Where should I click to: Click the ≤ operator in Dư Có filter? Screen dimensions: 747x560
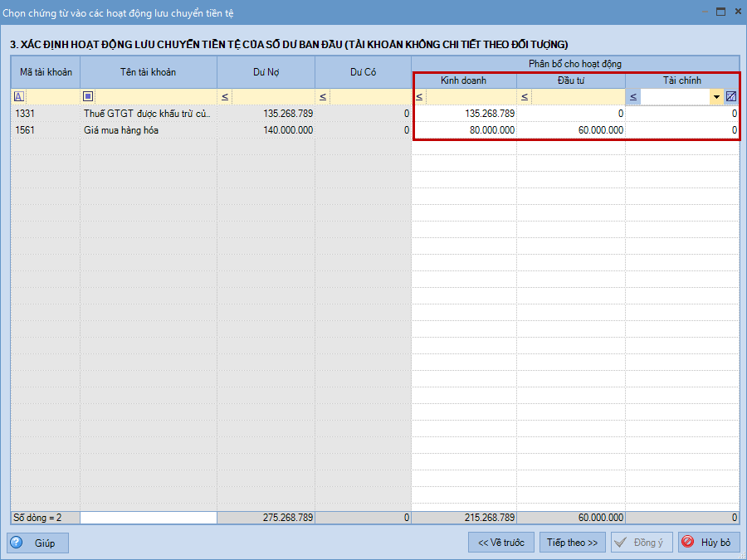[323, 97]
